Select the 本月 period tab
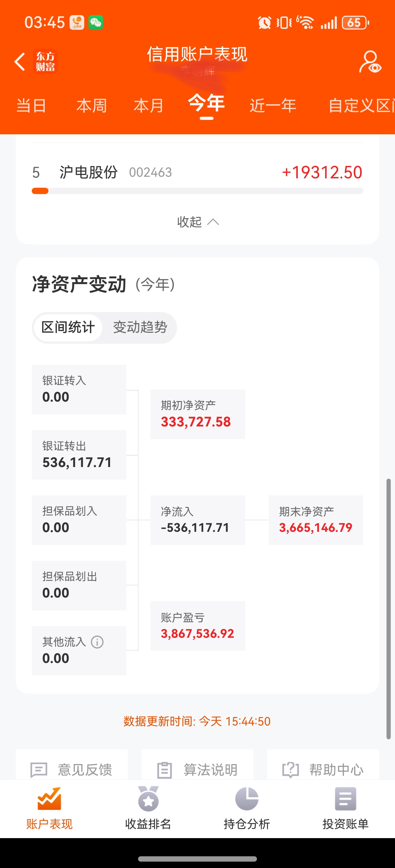Image resolution: width=395 pixels, height=868 pixels. coord(149,106)
